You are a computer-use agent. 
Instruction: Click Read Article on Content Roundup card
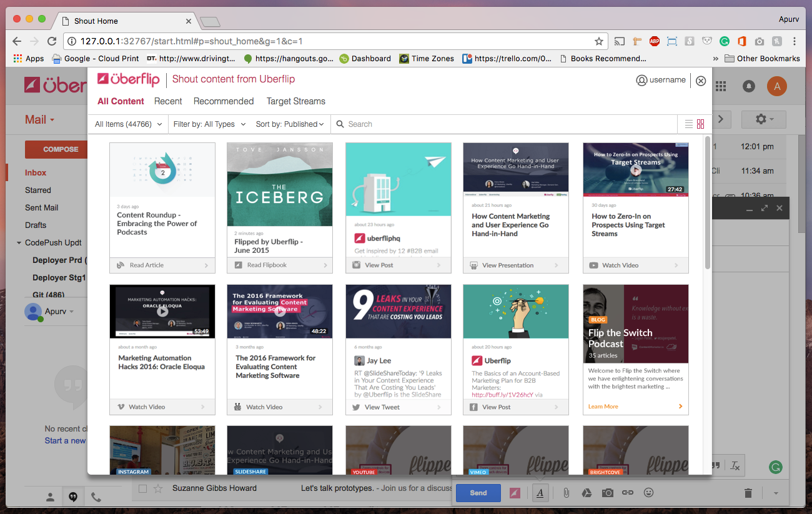pyautogui.click(x=162, y=265)
